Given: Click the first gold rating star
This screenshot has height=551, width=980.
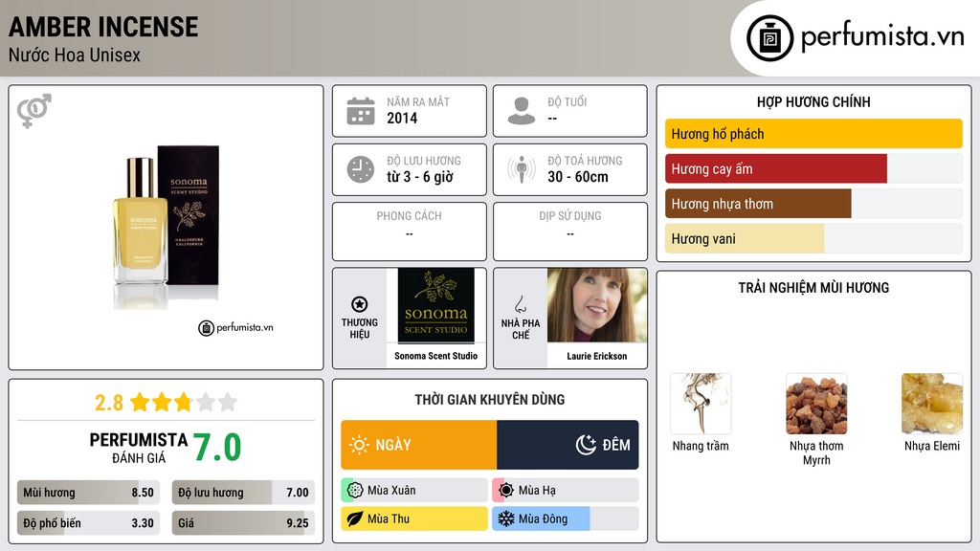Looking at the screenshot, I should [140, 402].
